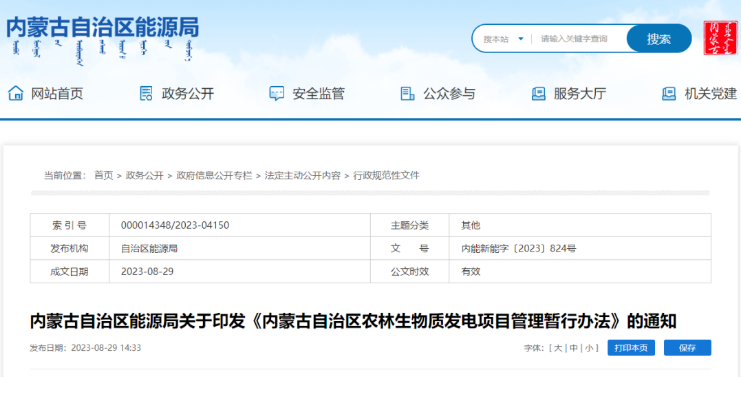Open 政府信息公开专栏 breadcrumb link

pos(214,175)
